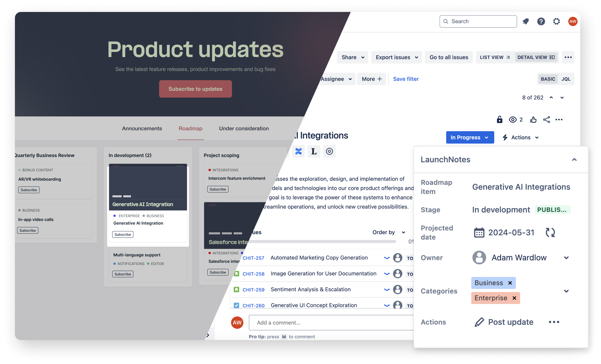This screenshot has height=364, width=601.
Task: Click Subscribe to updates button
Action: coord(195,89)
